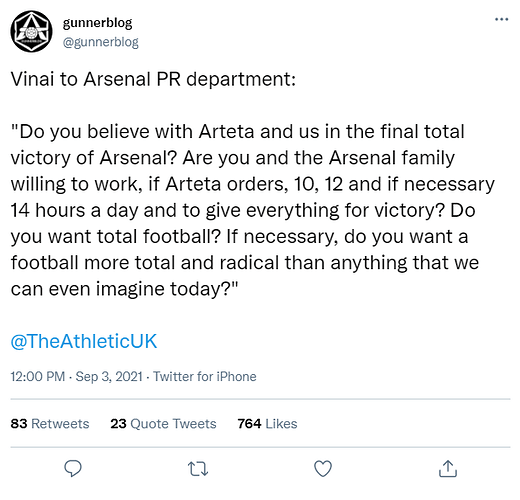Click the 12:00 PM timestamp

click(x=38, y=377)
